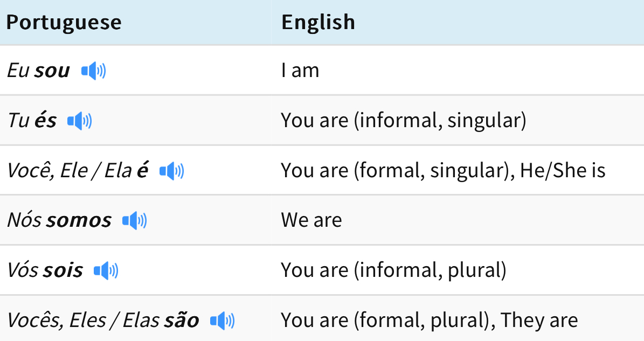Click the bold word são
Image resolution: width=644 pixels, height=341 pixels.
[181, 321]
